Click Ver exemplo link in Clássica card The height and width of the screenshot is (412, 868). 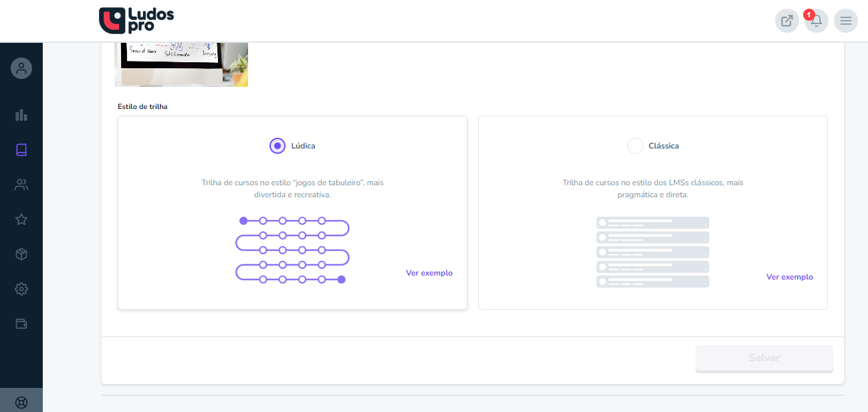point(790,277)
